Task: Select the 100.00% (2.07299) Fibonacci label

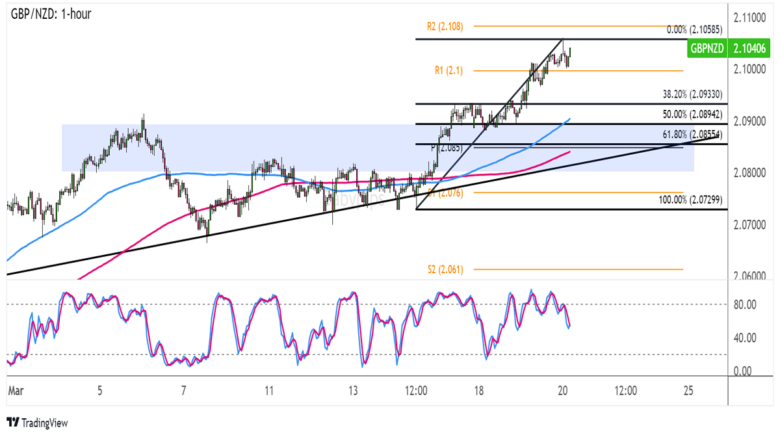Action: [650, 201]
